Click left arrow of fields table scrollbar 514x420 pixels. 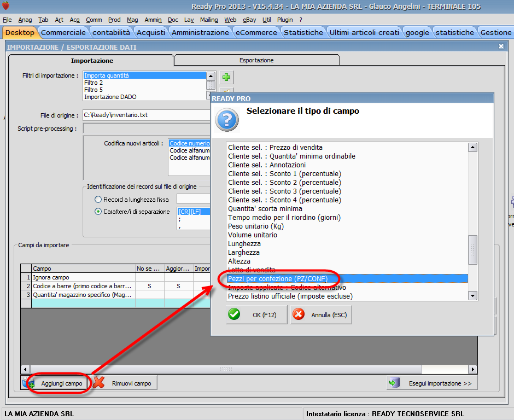tap(26, 369)
